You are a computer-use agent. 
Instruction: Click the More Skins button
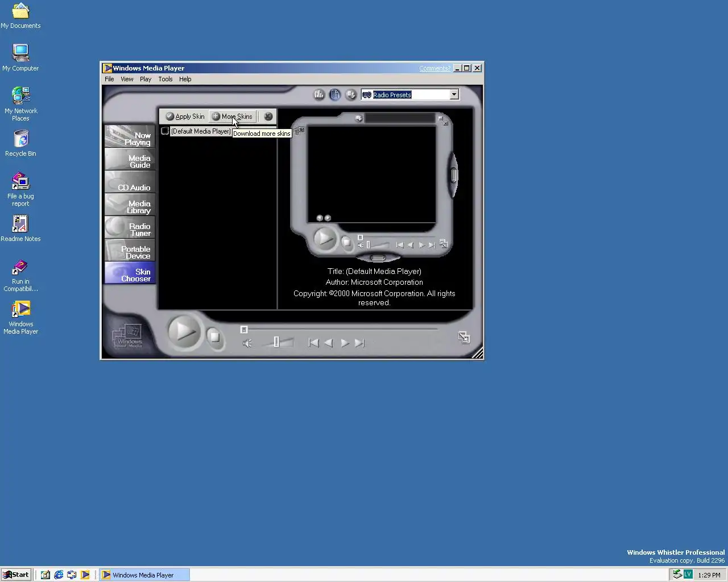click(232, 117)
